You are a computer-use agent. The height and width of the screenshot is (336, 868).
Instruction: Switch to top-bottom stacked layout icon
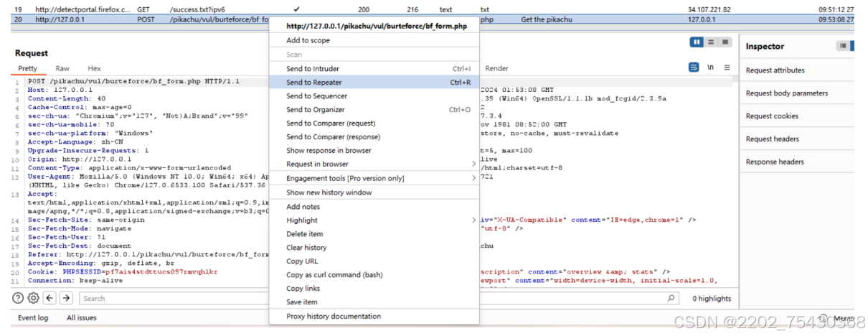[x=711, y=42]
